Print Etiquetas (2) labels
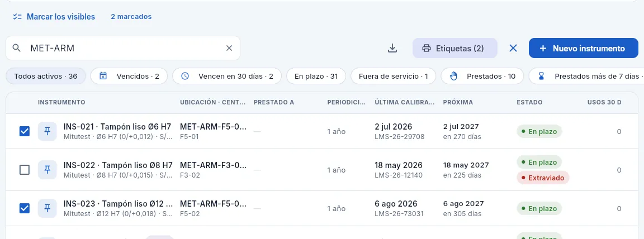The width and height of the screenshot is (644, 239). point(454,49)
